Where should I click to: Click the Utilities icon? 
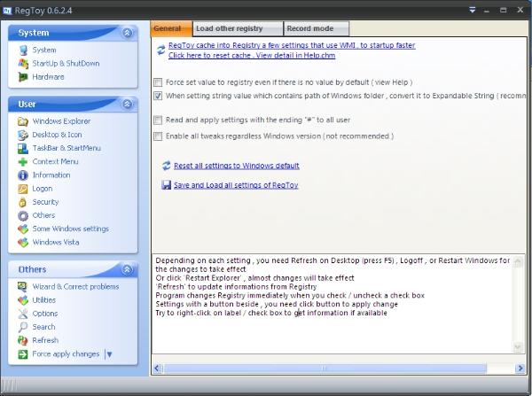[23, 300]
